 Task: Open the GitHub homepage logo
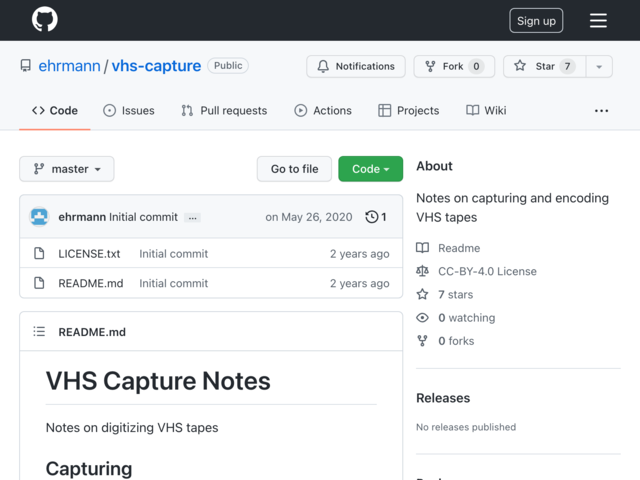coord(44,19)
